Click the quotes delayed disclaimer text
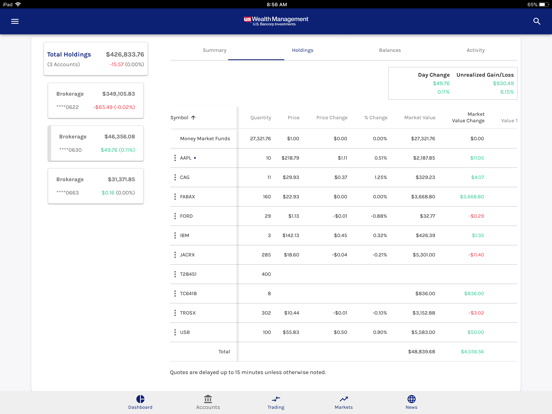552x414 pixels. (248, 372)
